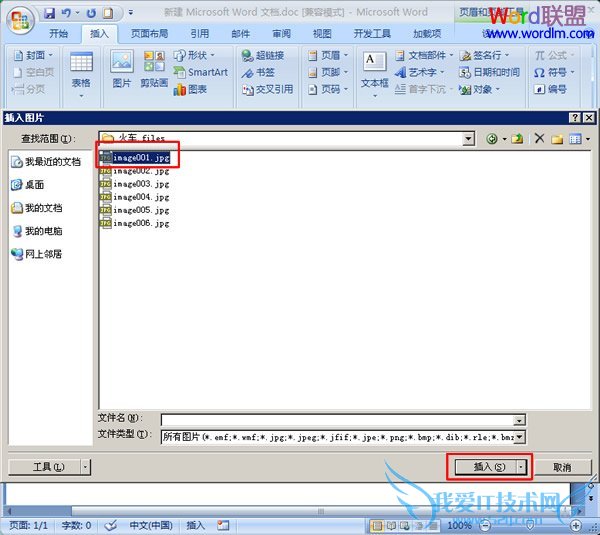Go to Network Neighborhood (网上邻居)
Viewport: 600px width, 535px height.
pyautogui.click(x=37, y=254)
